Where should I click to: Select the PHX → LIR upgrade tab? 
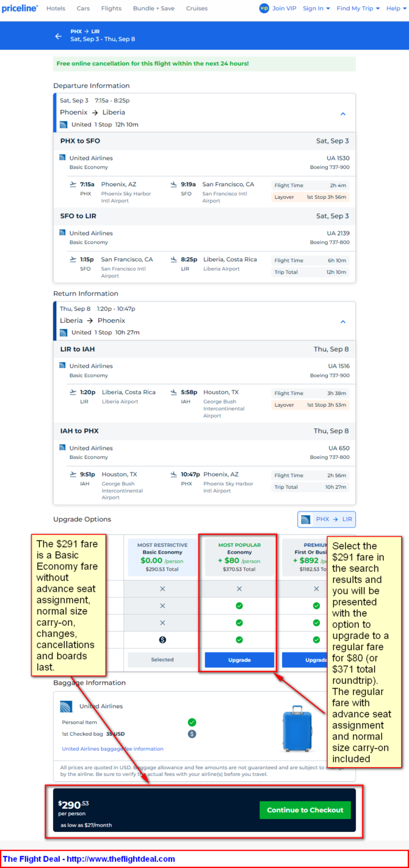pos(327,519)
